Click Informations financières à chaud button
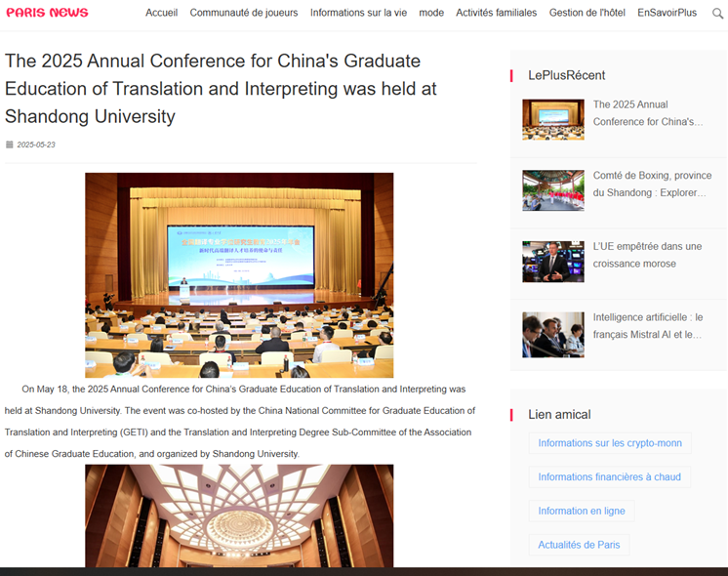The height and width of the screenshot is (576, 728). (x=609, y=477)
